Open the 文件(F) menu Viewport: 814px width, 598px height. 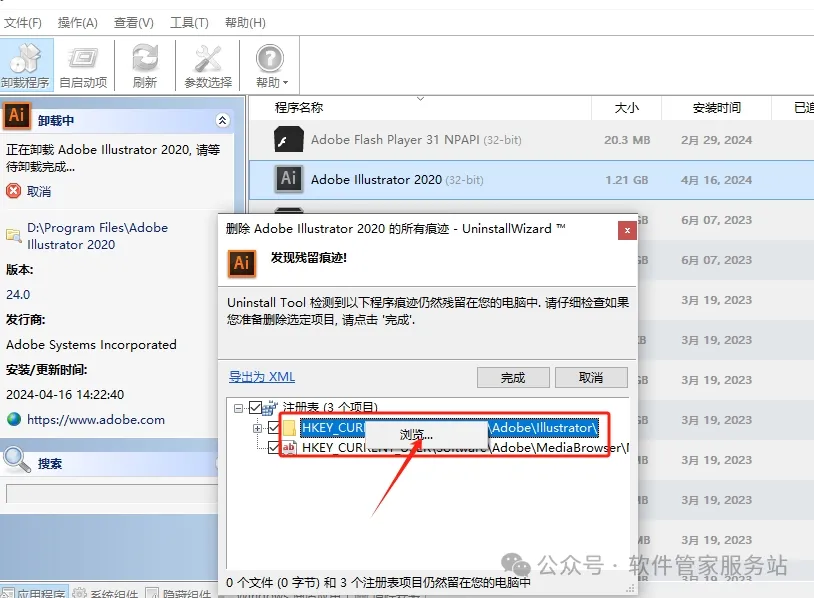[x=23, y=23]
